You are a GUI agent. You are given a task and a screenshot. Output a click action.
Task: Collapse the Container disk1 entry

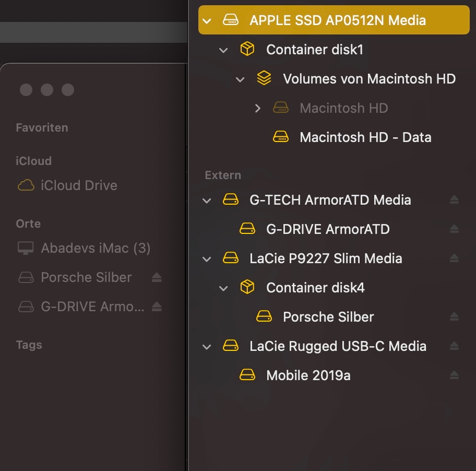click(224, 50)
